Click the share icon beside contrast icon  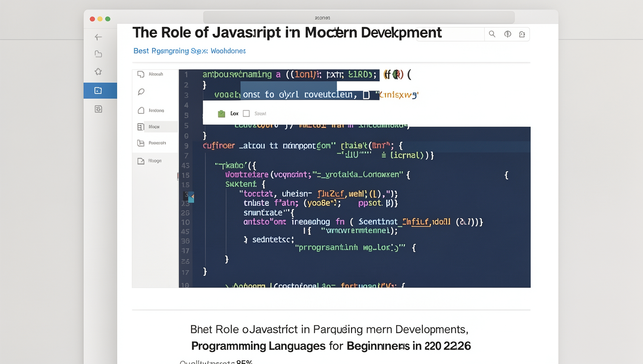click(x=522, y=34)
